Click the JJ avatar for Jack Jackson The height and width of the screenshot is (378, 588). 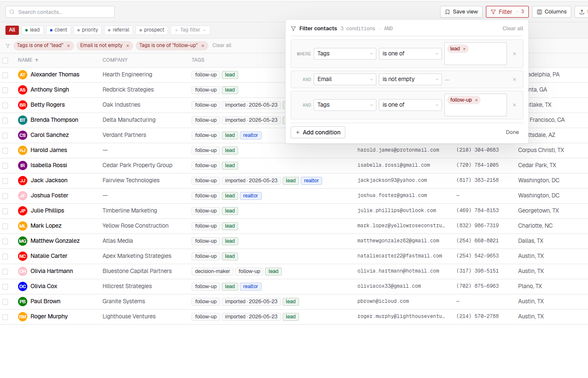point(23,181)
